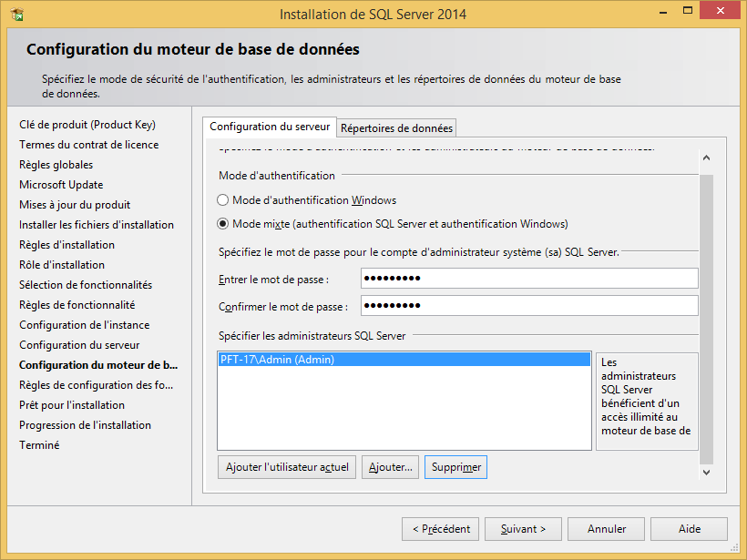
Task: Click Règles d'installation step
Action: [x=67, y=245]
